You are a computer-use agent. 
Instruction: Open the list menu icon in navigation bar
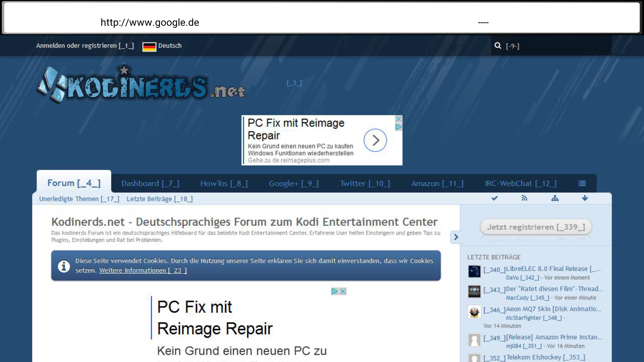(x=582, y=183)
